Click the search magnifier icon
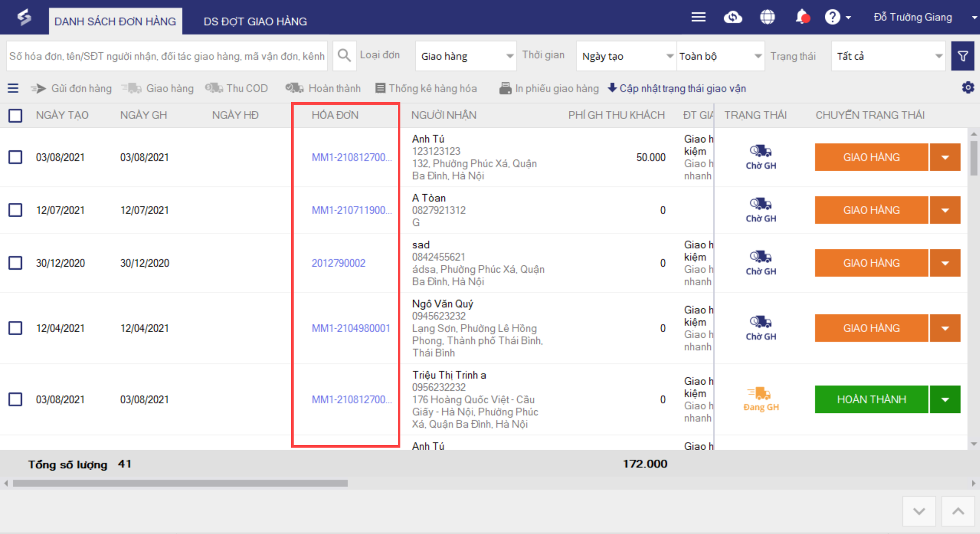 point(344,56)
